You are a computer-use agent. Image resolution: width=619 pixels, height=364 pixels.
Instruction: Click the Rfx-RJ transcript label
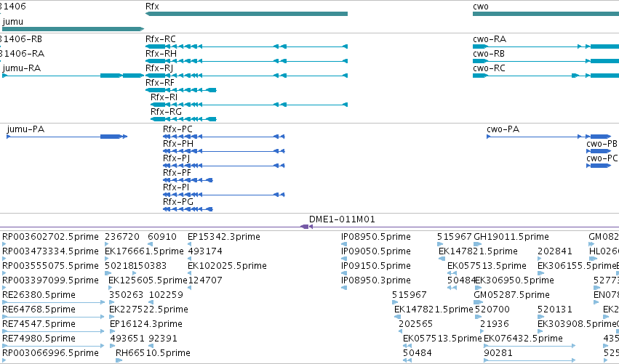159,68
